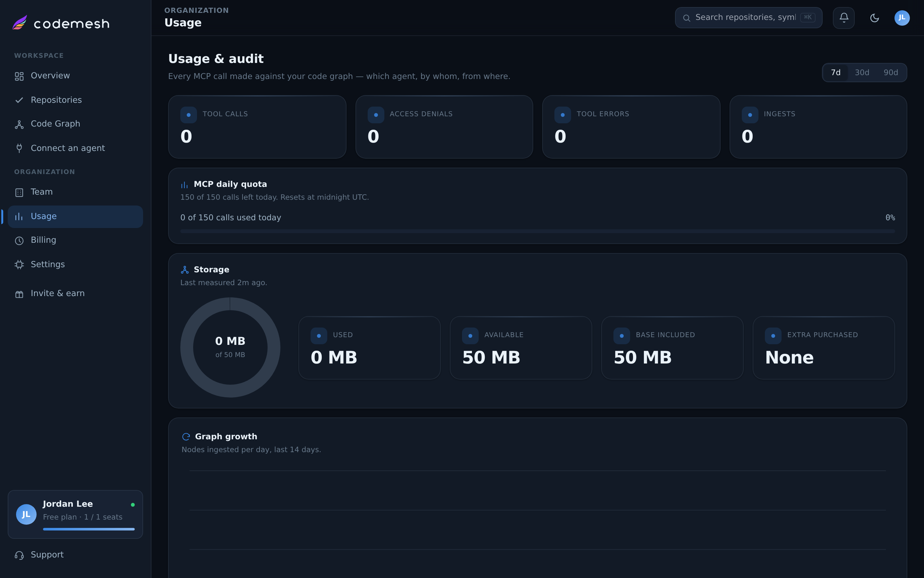Click the Graph growth refresh icon

[x=186, y=437]
